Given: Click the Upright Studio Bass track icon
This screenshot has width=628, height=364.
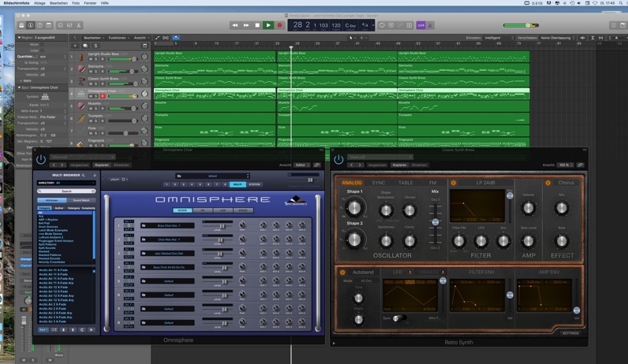Looking at the screenshot, I should [x=81, y=57].
